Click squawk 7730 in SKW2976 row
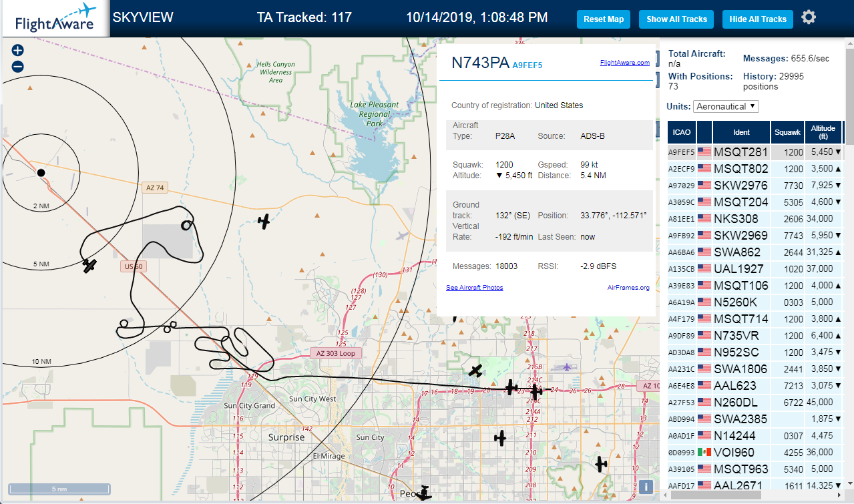Screen dimensions: 854x504 click(x=793, y=186)
